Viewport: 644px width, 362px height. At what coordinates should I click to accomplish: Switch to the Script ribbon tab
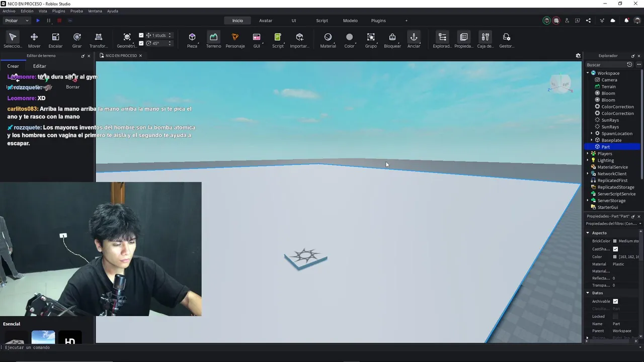322,21
